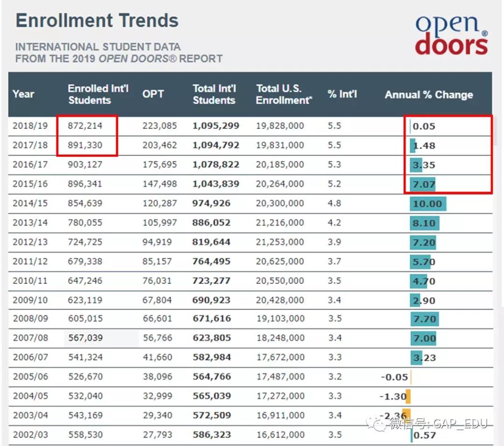504x446 pixels.
Task: Click U.S. enrollment figure 19,828,000
Action: click(280, 126)
